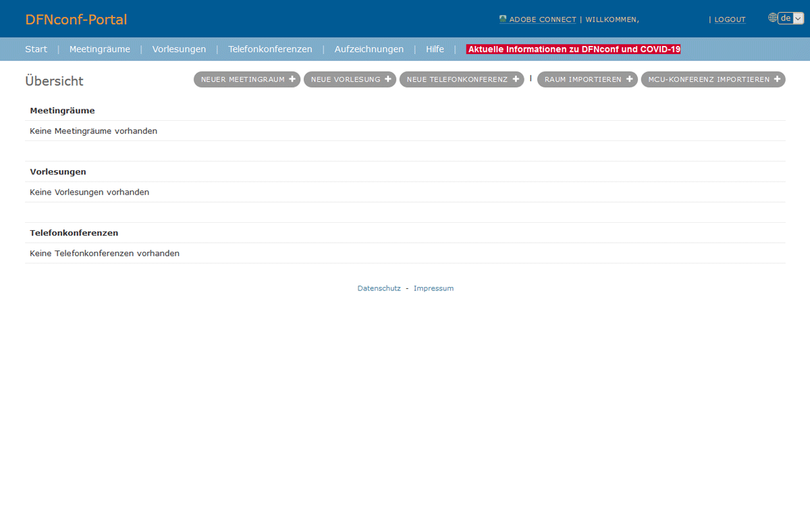Open the Hilfe menu item
Viewport: 810px width, 532px height.
coord(435,49)
